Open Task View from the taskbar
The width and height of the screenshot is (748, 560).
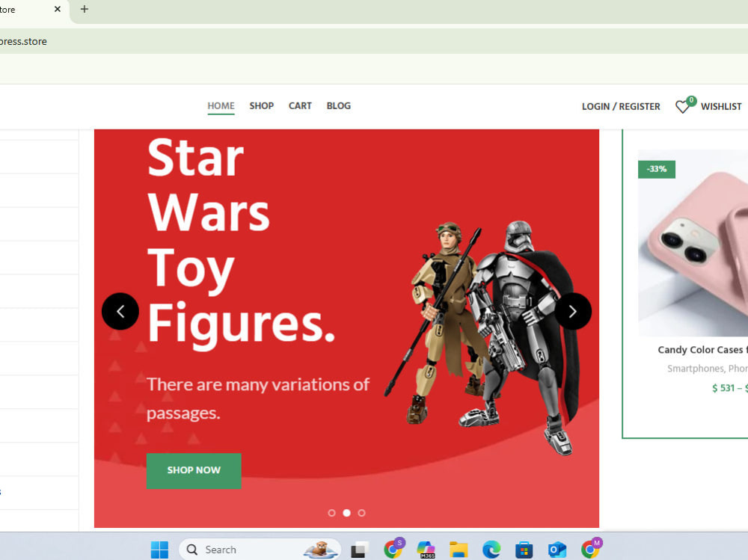pos(360,550)
